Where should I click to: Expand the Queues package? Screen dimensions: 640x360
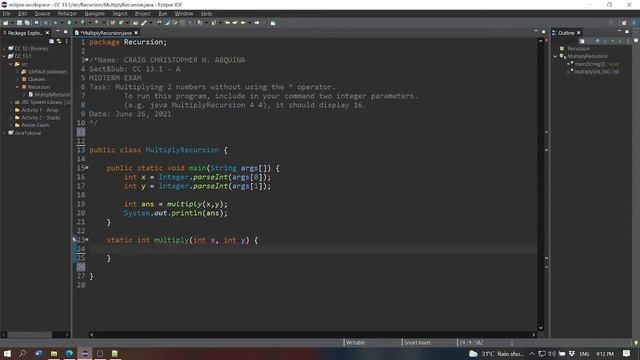tap(18, 79)
